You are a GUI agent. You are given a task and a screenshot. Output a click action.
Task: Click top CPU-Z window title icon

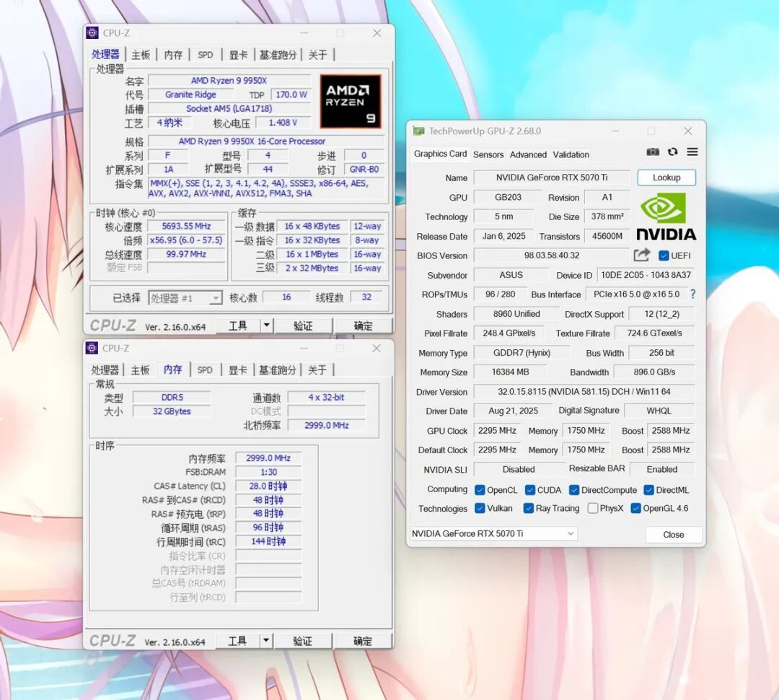point(92,32)
